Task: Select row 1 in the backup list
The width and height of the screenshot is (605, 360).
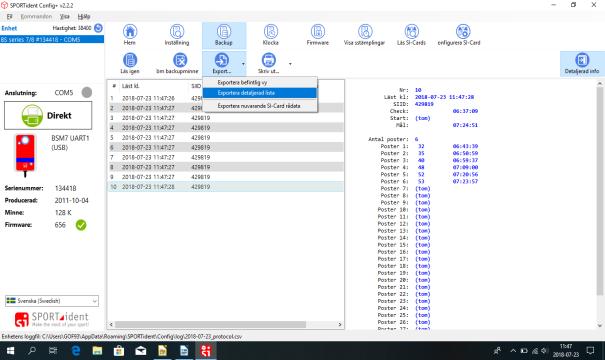Action: tap(225, 98)
